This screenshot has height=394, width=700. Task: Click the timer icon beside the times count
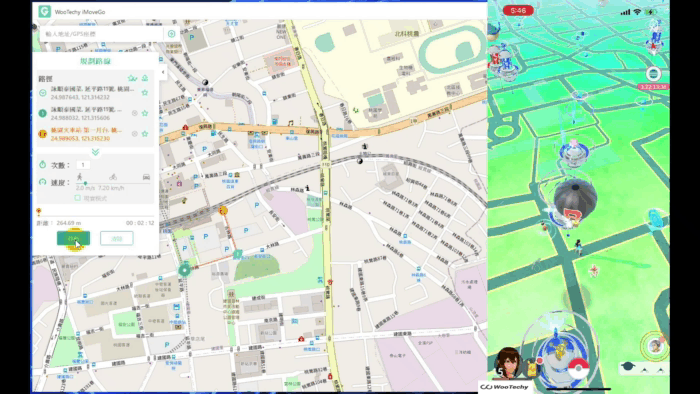(x=42, y=165)
